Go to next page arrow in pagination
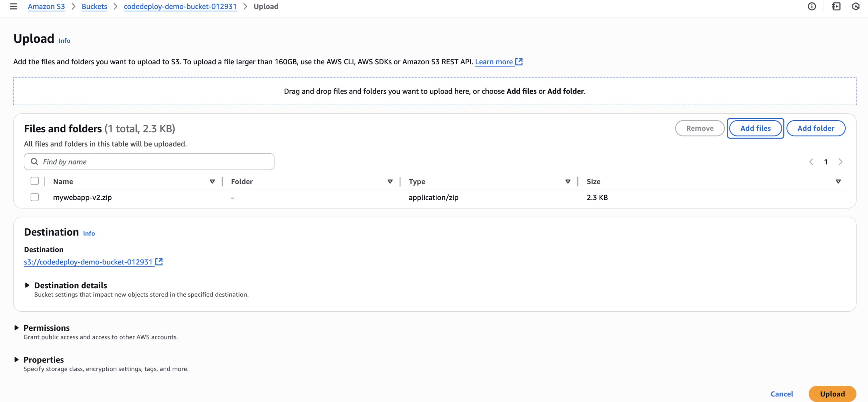Screen dimensions: 868x402 tap(840, 162)
